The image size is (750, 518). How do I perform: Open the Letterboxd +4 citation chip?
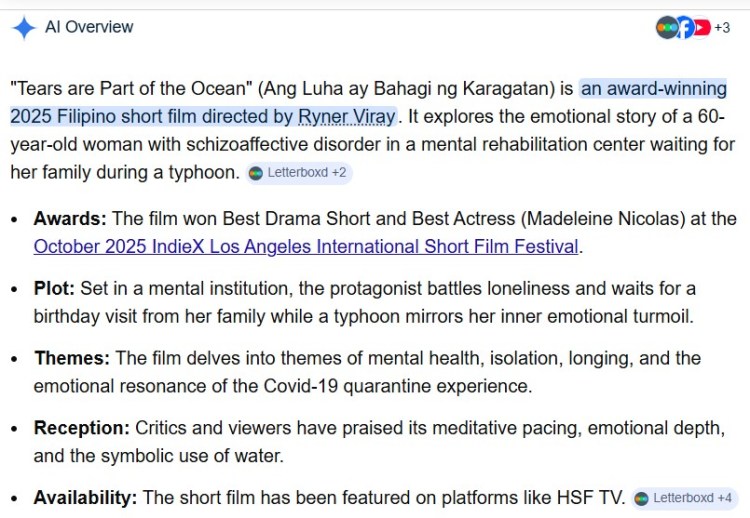[x=684, y=498]
